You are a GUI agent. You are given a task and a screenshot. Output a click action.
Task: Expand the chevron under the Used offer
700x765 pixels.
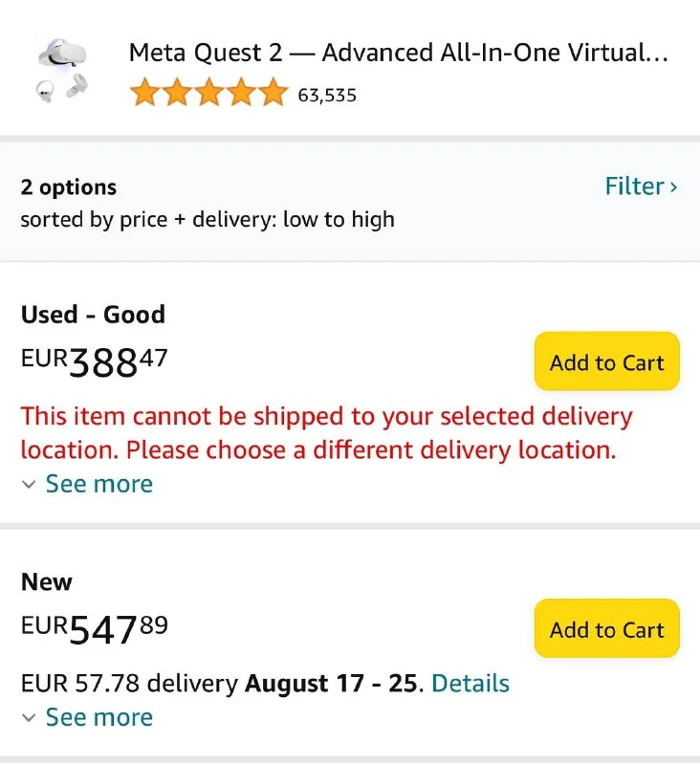[30, 485]
